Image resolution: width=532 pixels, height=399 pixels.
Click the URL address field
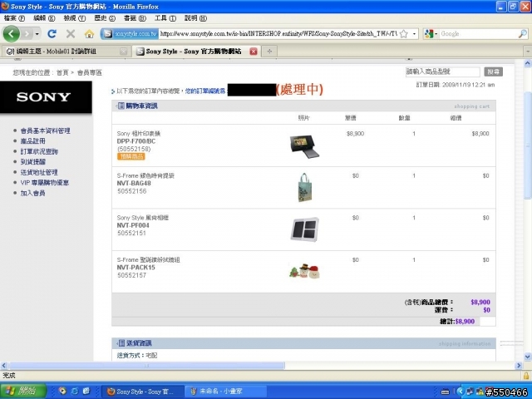pyautogui.click(x=278, y=33)
